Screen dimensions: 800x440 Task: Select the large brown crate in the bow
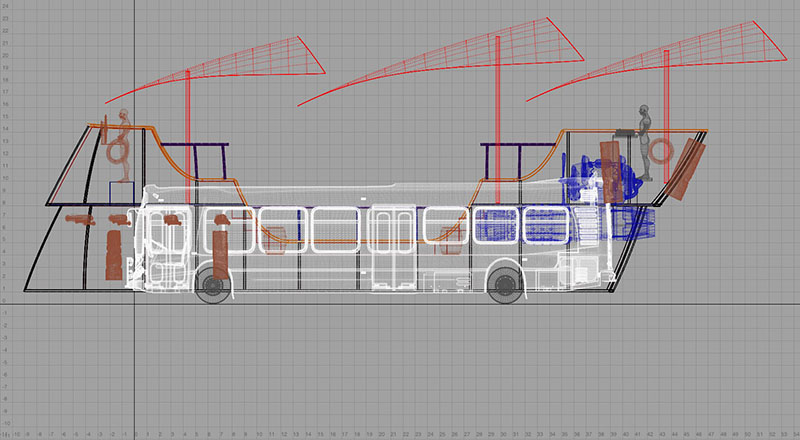tap(114, 255)
